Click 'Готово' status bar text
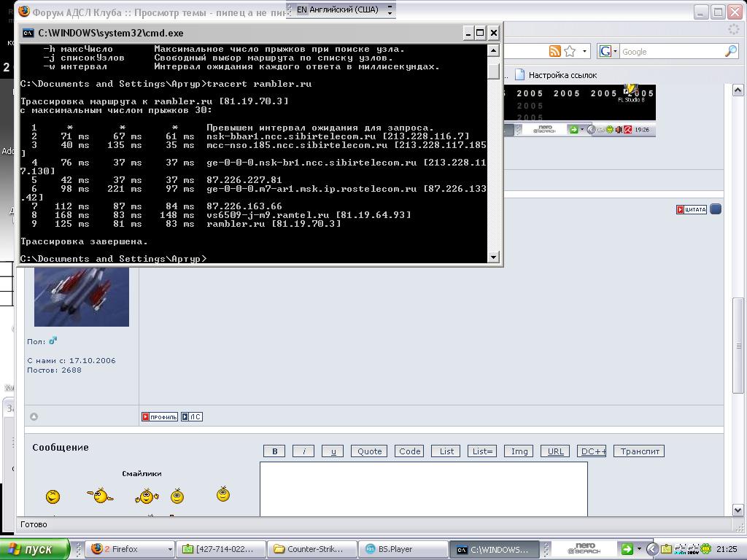 coord(34,524)
